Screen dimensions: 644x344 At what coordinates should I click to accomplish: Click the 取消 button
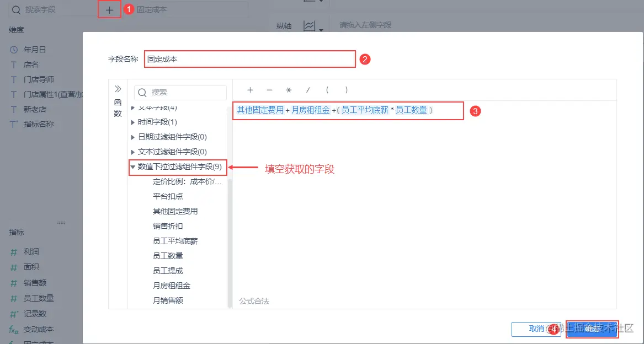(x=535, y=329)
